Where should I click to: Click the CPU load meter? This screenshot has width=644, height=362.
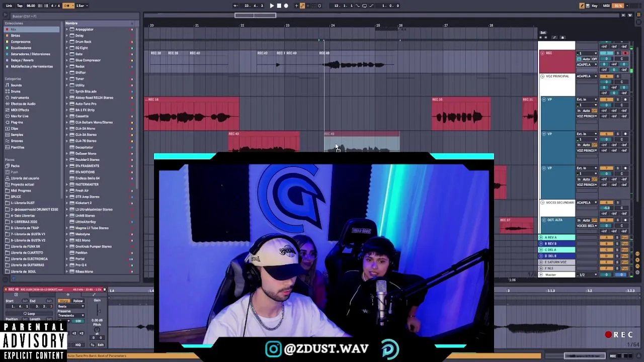click(x=619, y=6)
